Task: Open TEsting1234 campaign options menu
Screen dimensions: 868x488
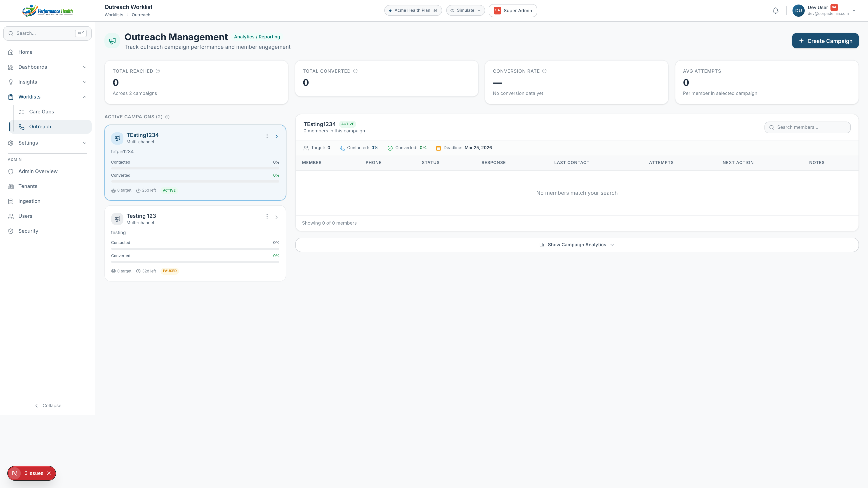Action: point(267,136)
